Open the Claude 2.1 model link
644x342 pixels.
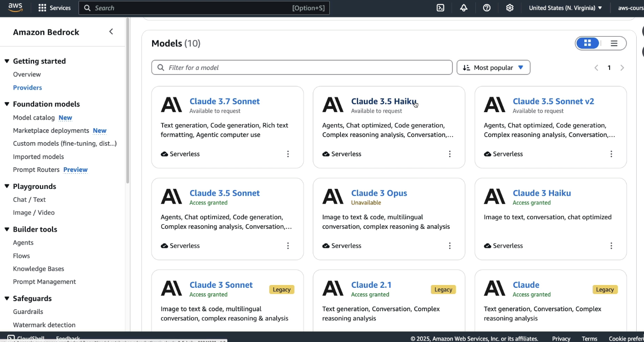click(371, 285)
